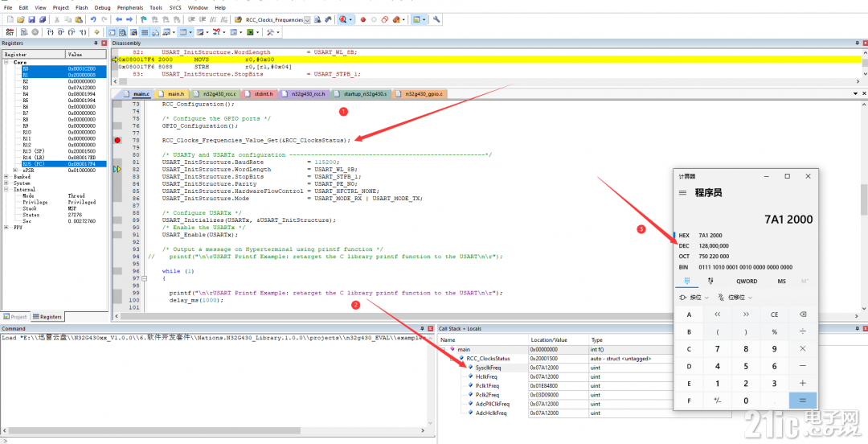Image resolution: width=868 pixels, height=444 pixels.
Task: Click the Navigate Backwards blue arrow icon
Action: pyautogui.click(x=118, y=19)
